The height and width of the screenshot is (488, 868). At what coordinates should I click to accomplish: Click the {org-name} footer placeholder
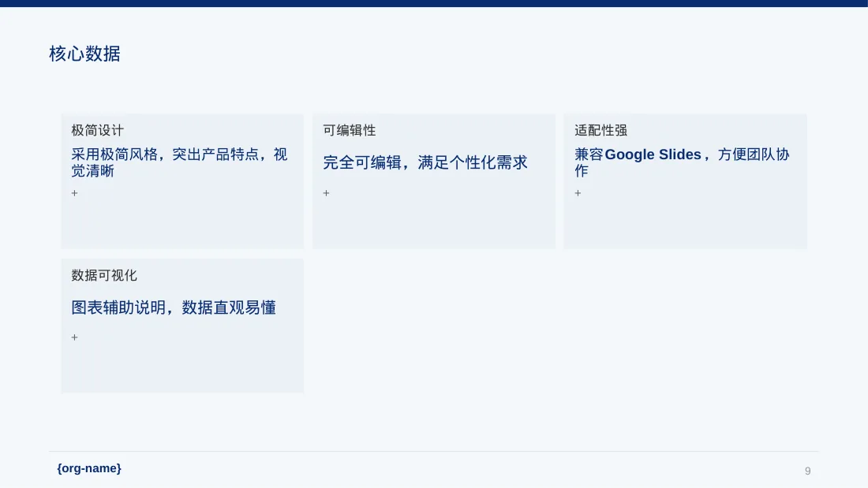[x=89, y=468]
